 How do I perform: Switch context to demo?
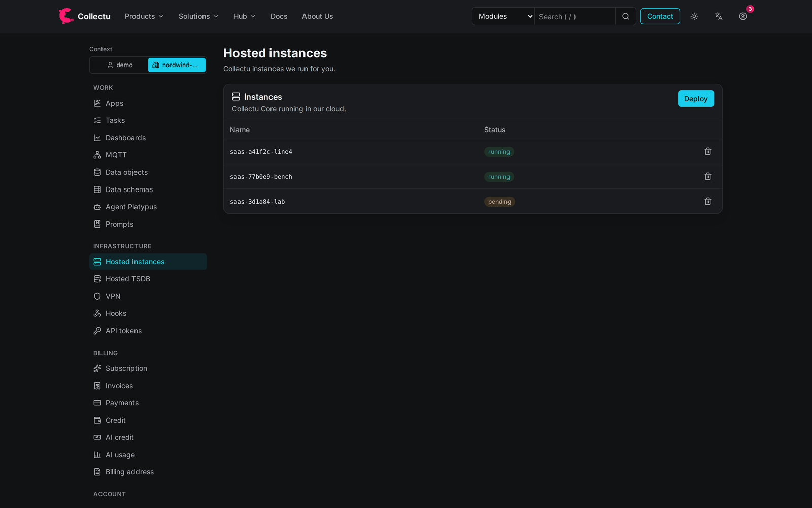120,65
